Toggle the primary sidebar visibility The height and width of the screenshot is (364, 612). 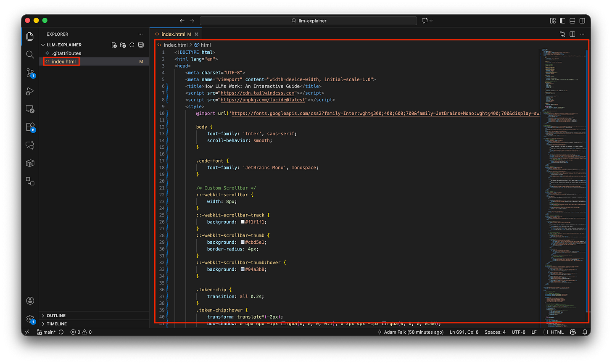(562, 20)
